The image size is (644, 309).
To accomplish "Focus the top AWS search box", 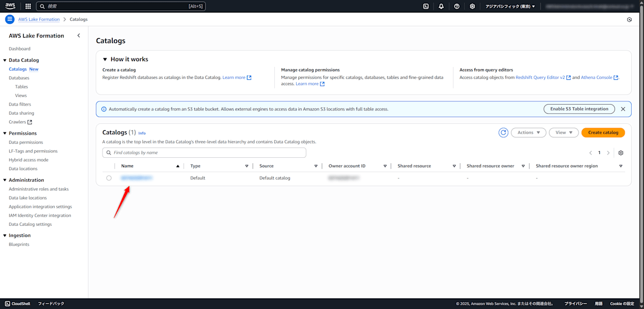I will (x=121, y=6).
